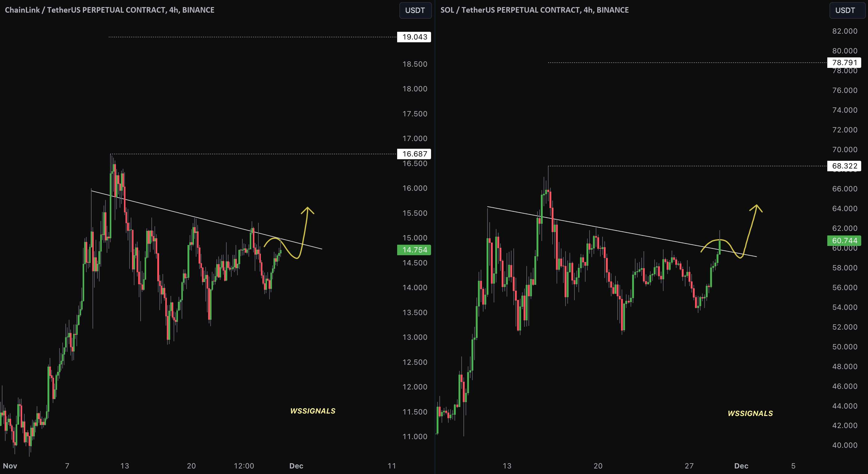868x474 pixels.
Task: Click the 18.500 price axis value
Action: (415, 64)
